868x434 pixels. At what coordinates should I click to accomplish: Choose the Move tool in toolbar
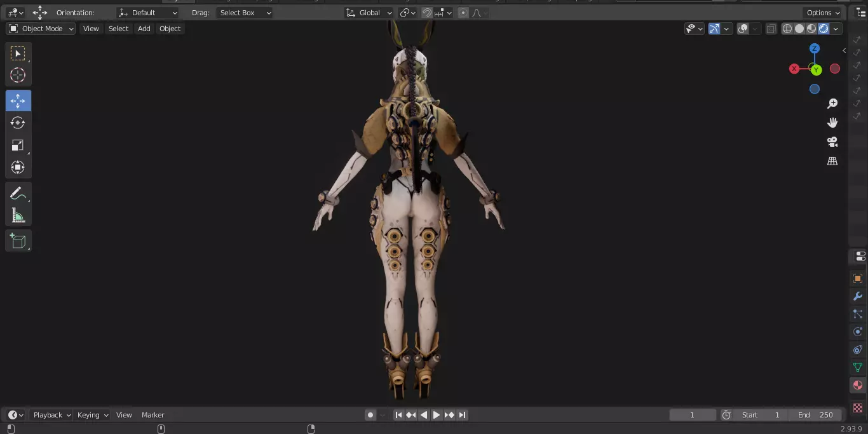coord(18,101)
